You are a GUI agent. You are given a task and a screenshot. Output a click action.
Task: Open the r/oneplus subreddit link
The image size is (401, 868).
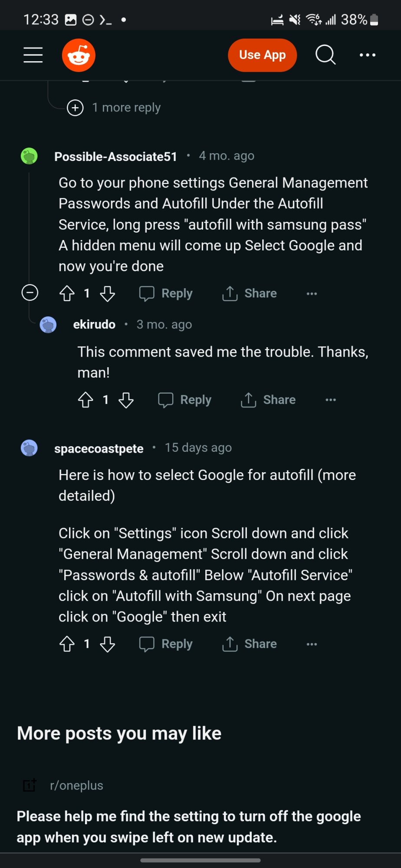(76, 786)
